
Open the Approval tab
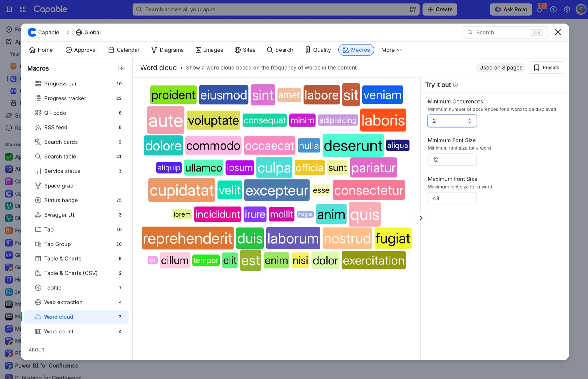81,50
